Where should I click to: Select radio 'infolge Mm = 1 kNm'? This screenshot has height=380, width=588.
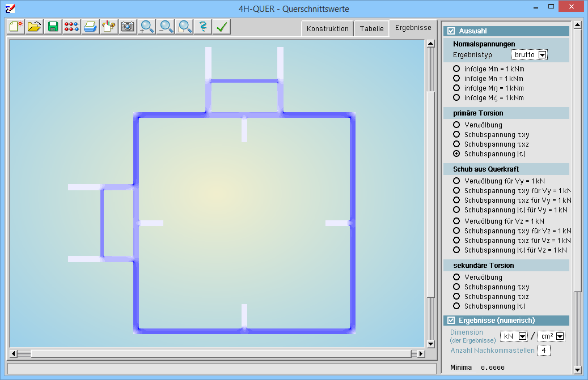pyautogui.click(x=456, y=69)
